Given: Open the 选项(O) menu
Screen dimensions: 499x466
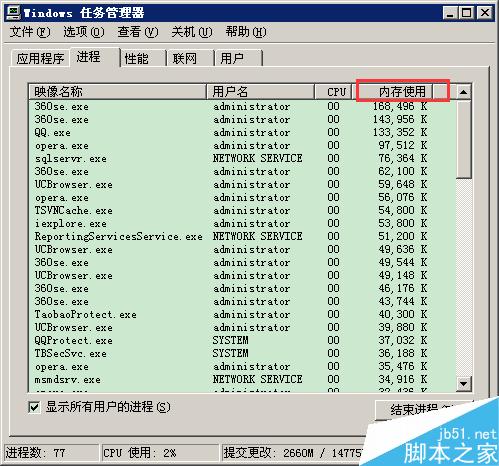Looking at the screenshot, I should click(x=84, y=32).
